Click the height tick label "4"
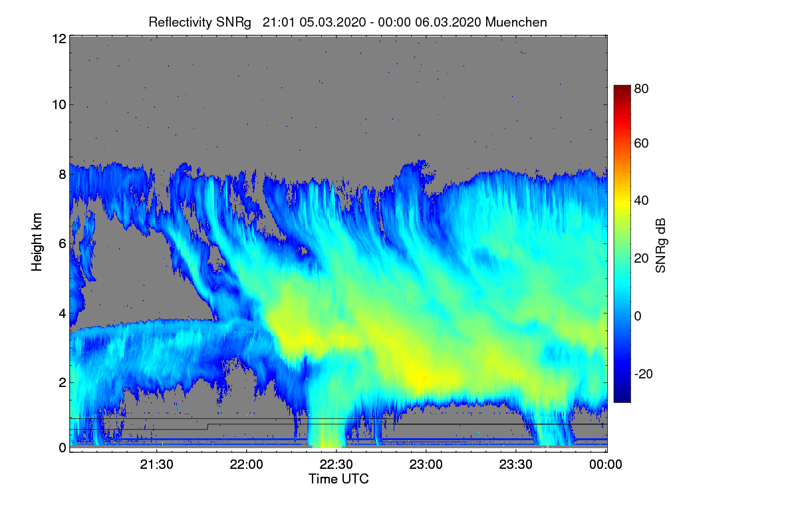 (x=63, y=313)
